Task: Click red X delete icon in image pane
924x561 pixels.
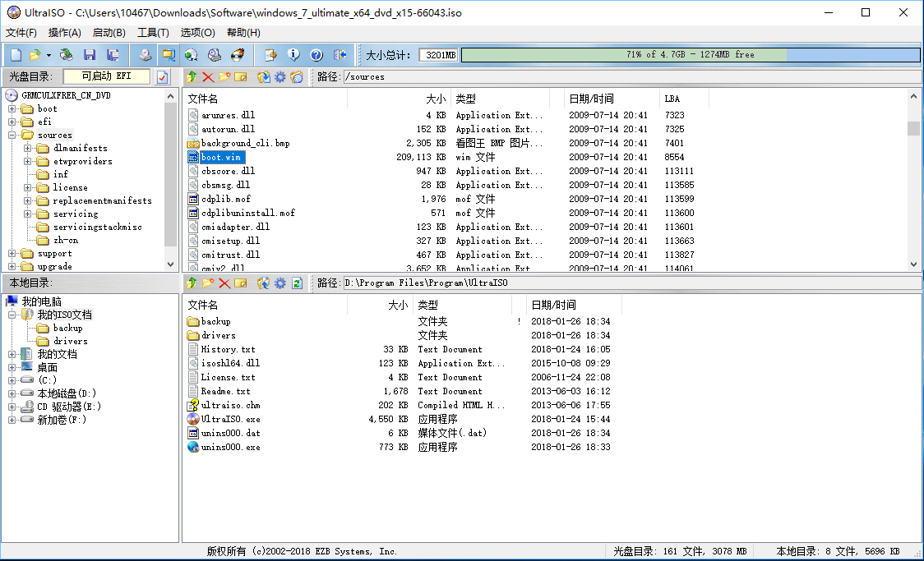Action: (208, 77)
